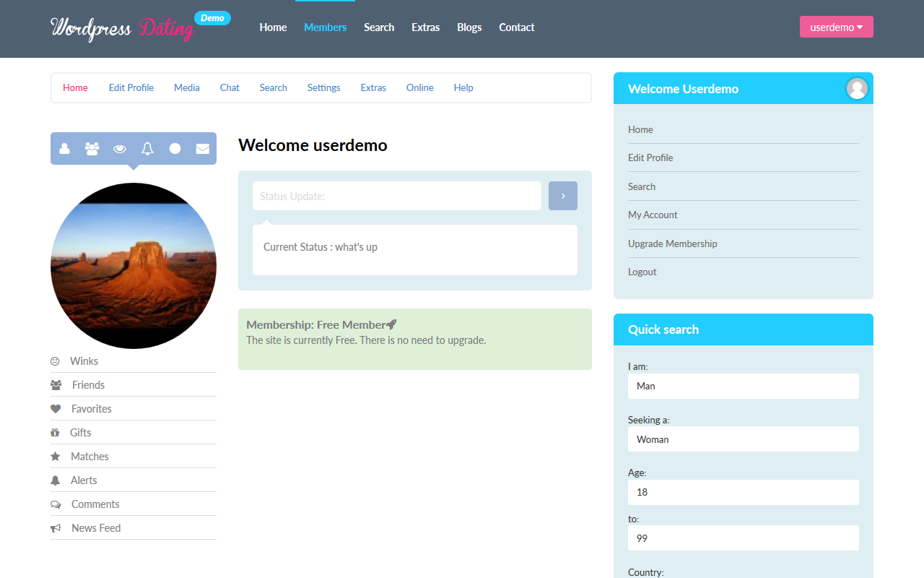Click the speech bubbles icon beside Comments
This screenshot has height=578, width=924.
56,504
